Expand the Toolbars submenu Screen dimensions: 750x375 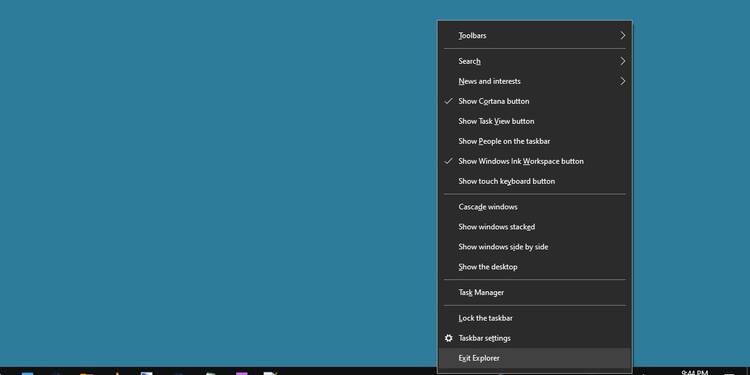coord(535,35)
